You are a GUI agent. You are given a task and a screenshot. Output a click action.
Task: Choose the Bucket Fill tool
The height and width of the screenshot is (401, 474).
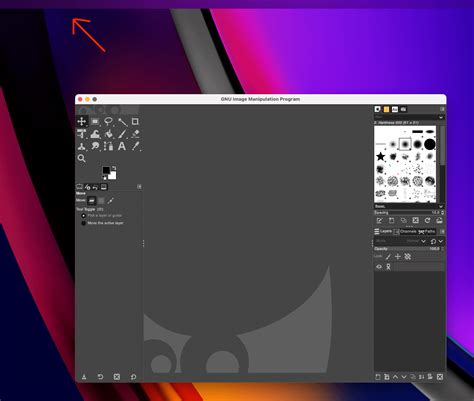108,134
